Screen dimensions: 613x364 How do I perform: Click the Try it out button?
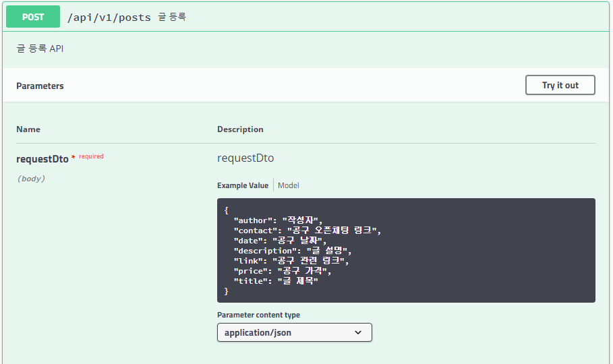[560, 85]
